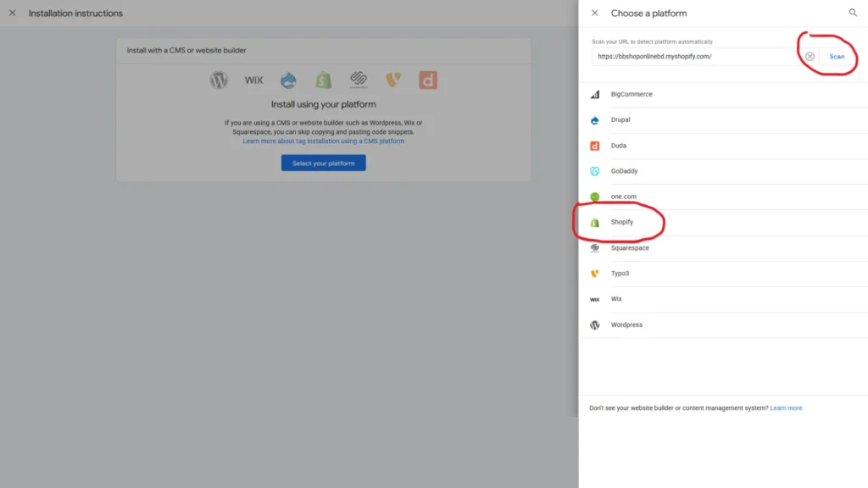Click the Wix icon in the install banner

tap(253, 80)
